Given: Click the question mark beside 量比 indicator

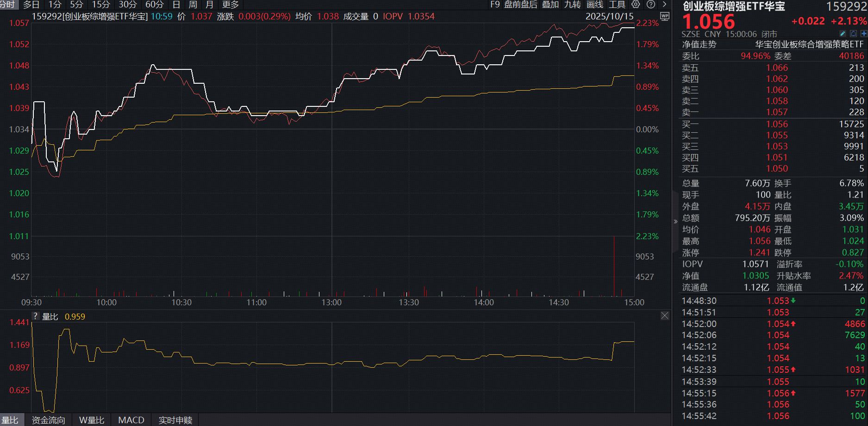Looking at the screenshot, I should tap(36, 316).
